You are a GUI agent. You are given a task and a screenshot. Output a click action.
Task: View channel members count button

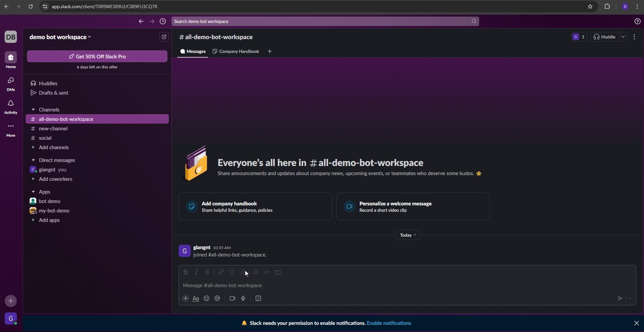(x=579, y=37)
